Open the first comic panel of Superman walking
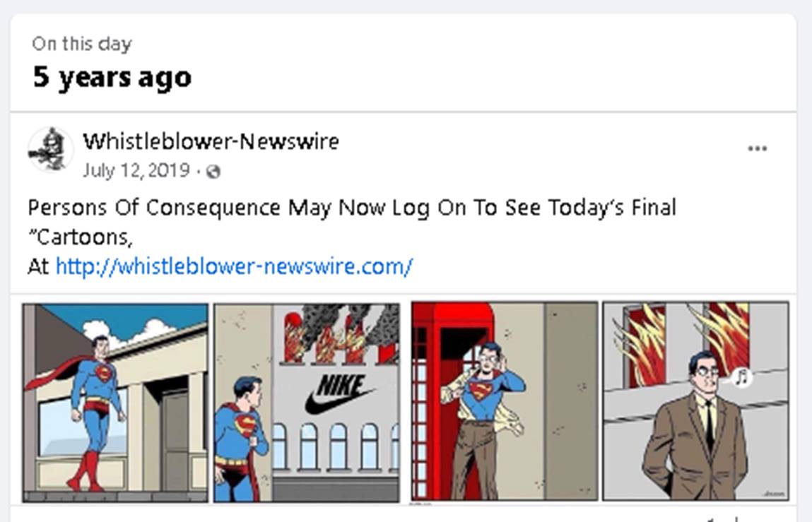Image resolution: width=812 pixels, height=522 pixels. click(x=115, y=403)
